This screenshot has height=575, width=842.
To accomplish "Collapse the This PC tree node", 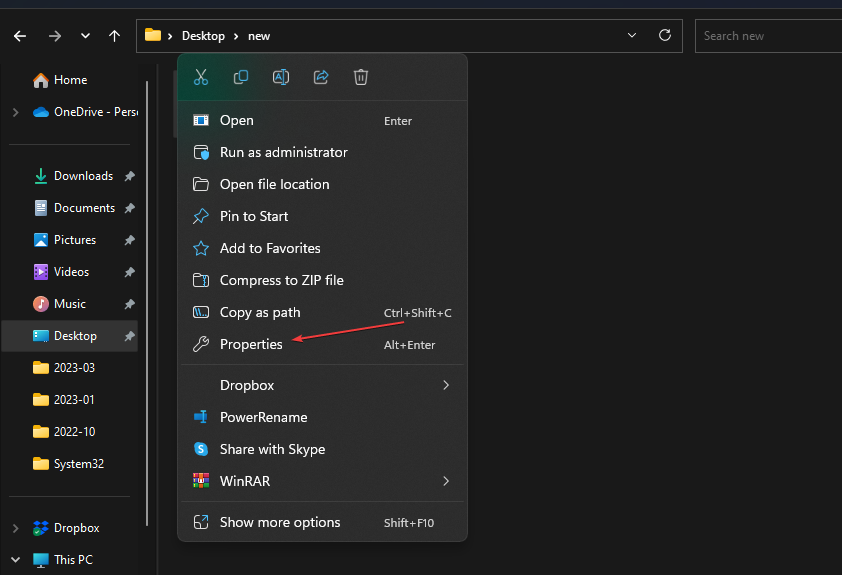I will [x=16, y=560].
